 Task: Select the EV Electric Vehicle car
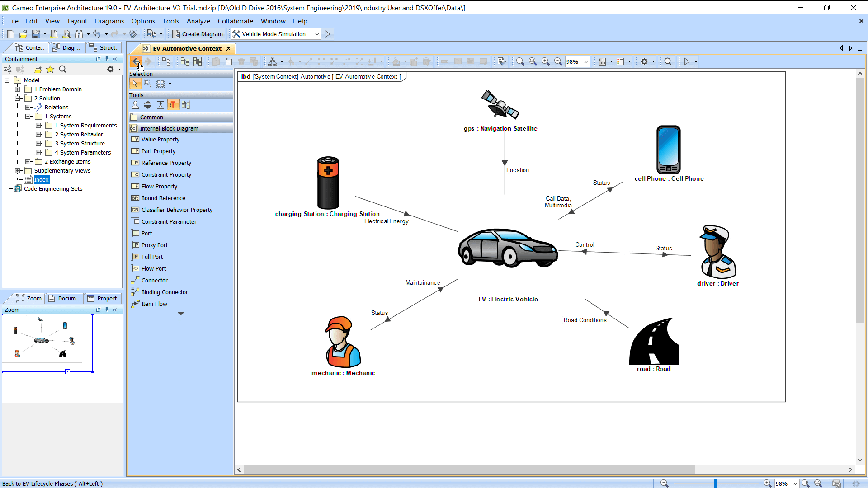(508, 248)
